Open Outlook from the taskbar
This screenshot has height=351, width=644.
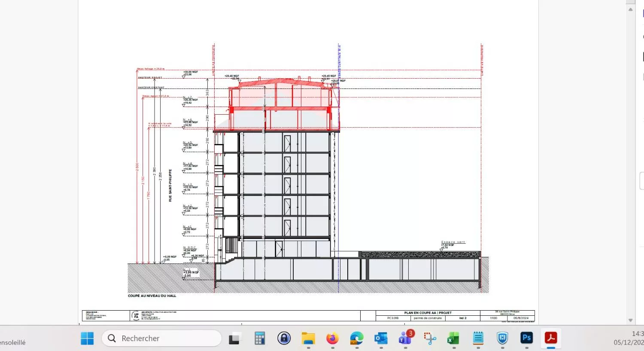[x=381, y=339]
